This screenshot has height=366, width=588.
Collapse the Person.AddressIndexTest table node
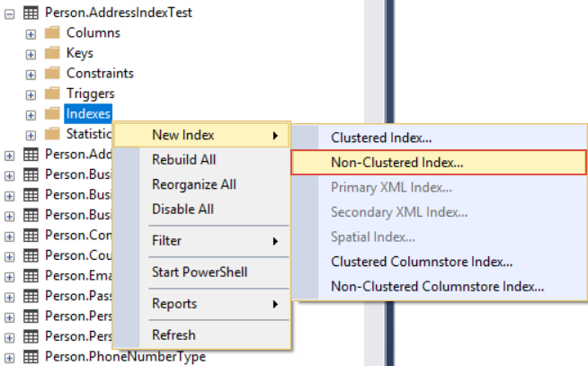(9, 14)
